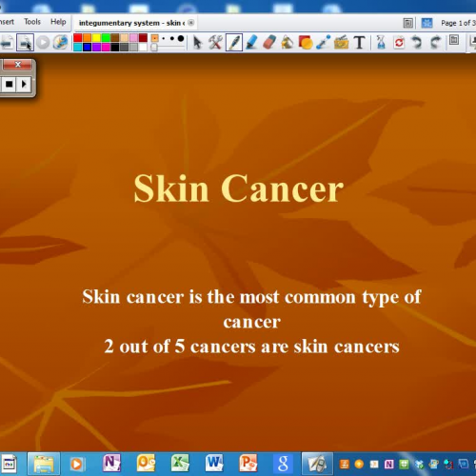Open the Tools hammer and wrench icon

(215, 42)
